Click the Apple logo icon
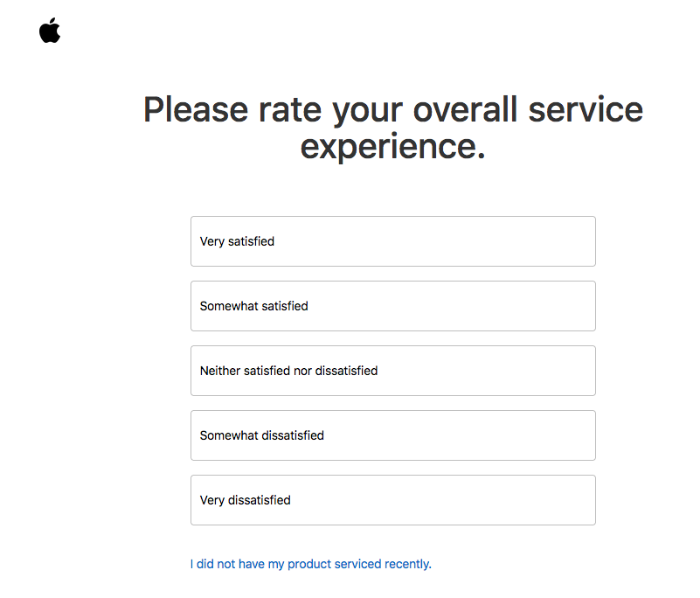The height and width of the screenshot is (598, 700). [x=50, y=31]
